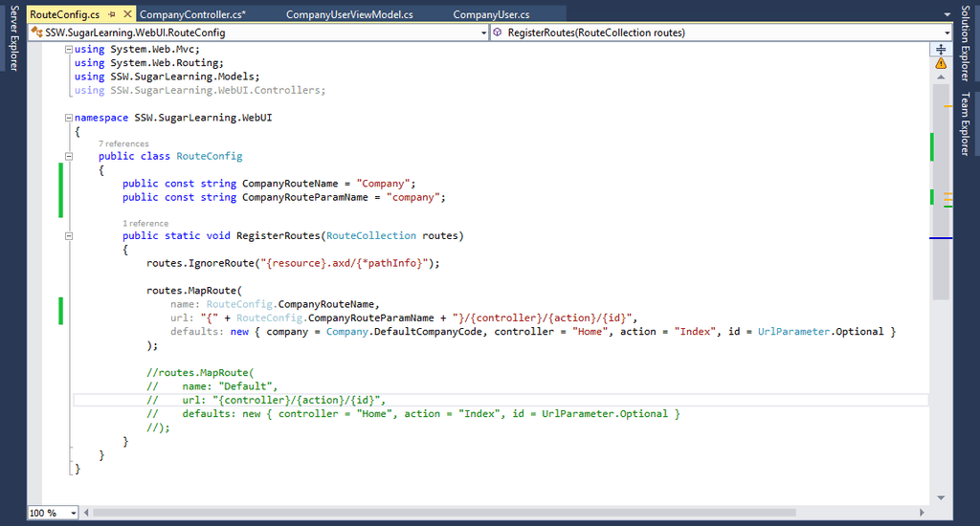980x526 pixels.
Task: Click the '1 reference' CodeLens link
Action: click(145, 223)
